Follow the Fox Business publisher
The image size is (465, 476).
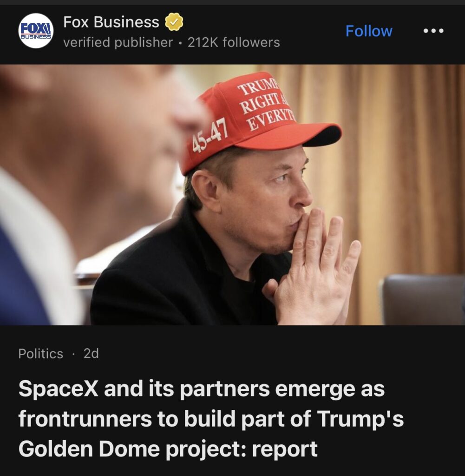369,31
